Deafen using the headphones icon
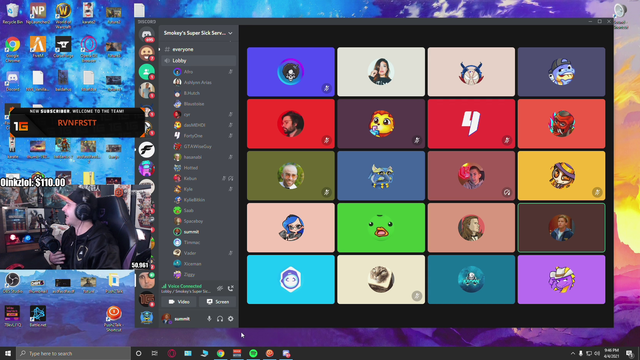Viewport: 640px width, 360px height. [x=220, y=319]
